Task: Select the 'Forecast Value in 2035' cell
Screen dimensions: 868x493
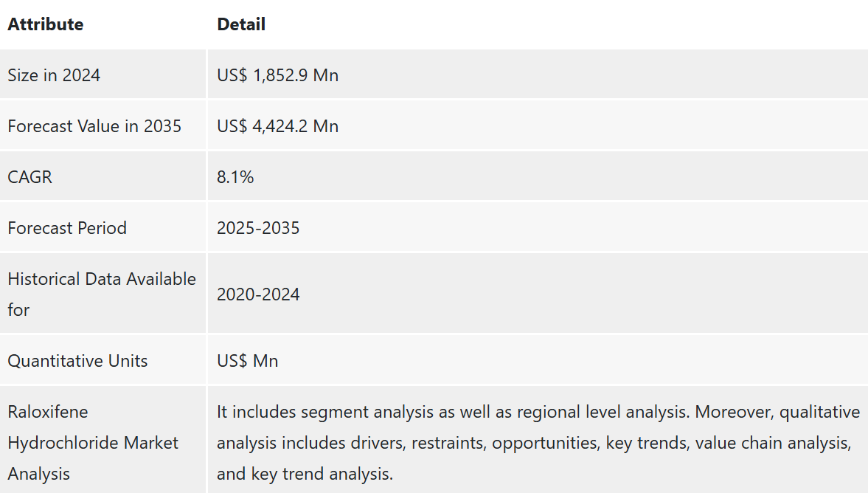Action: click(x=94, y=126)
